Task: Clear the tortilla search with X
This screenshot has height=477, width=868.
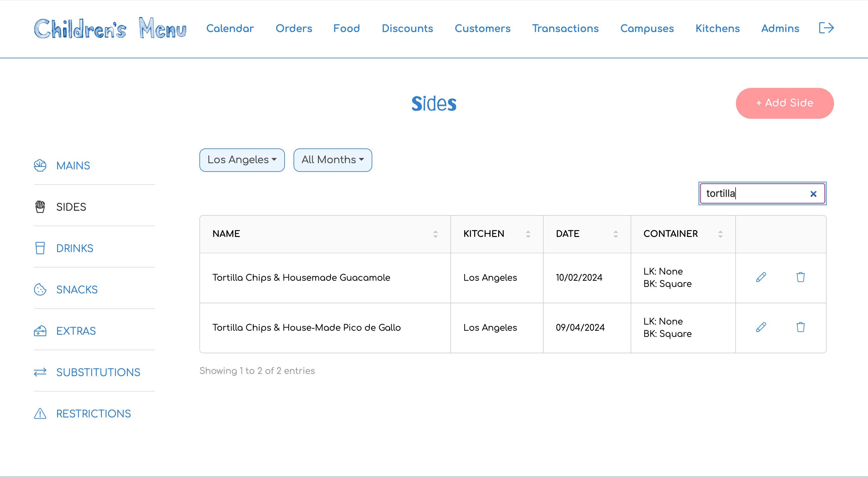Action: click(813, 194)
